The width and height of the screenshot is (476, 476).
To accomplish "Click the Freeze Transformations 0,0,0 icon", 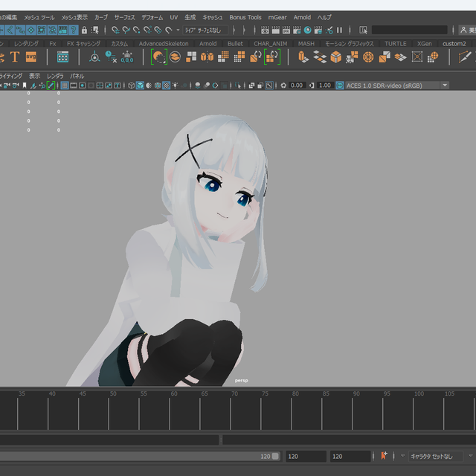I will [x=127, y=57].
